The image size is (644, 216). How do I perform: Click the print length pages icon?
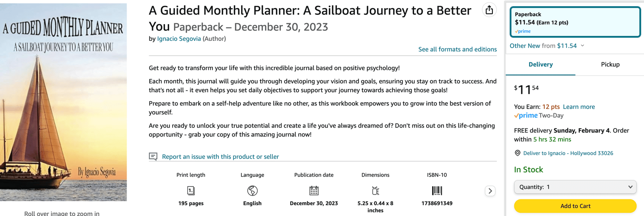click(x=191, y=191)
